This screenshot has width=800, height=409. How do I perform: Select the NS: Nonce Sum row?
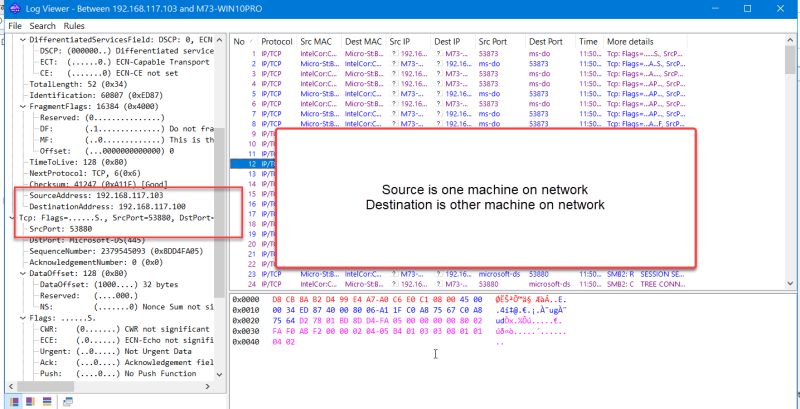pyautogui.click(x=126, y=306)
